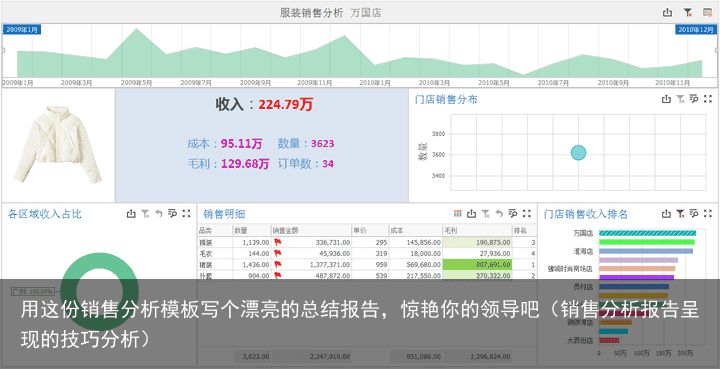Click the 2009年1月 start date marker
The height and width of the screenshot is (369, 720).
[x=22, y=29]
